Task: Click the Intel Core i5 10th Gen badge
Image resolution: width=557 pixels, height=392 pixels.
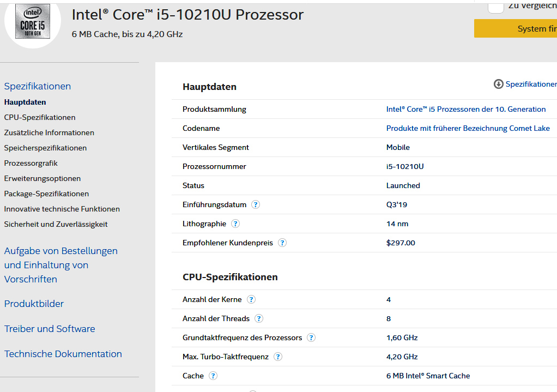Action: click(33, 21)
